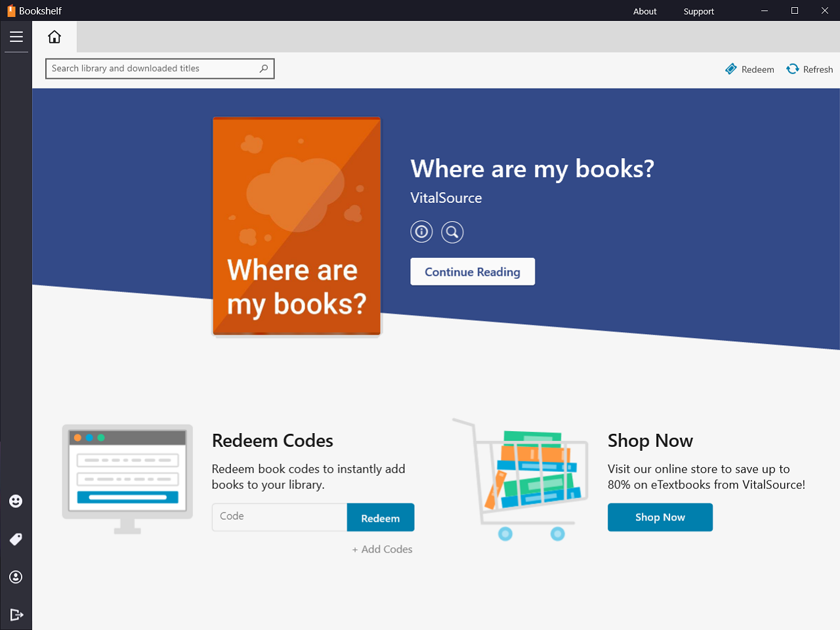Click the Shop Now heading
The width and height of the screenshot is (840, 630).
[x=650, y=440]
